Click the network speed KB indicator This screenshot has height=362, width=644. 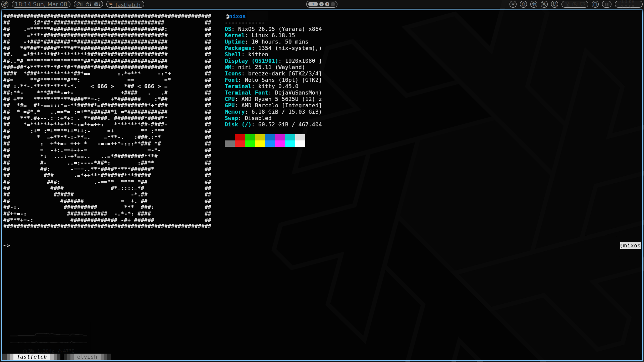coord(628,4)
